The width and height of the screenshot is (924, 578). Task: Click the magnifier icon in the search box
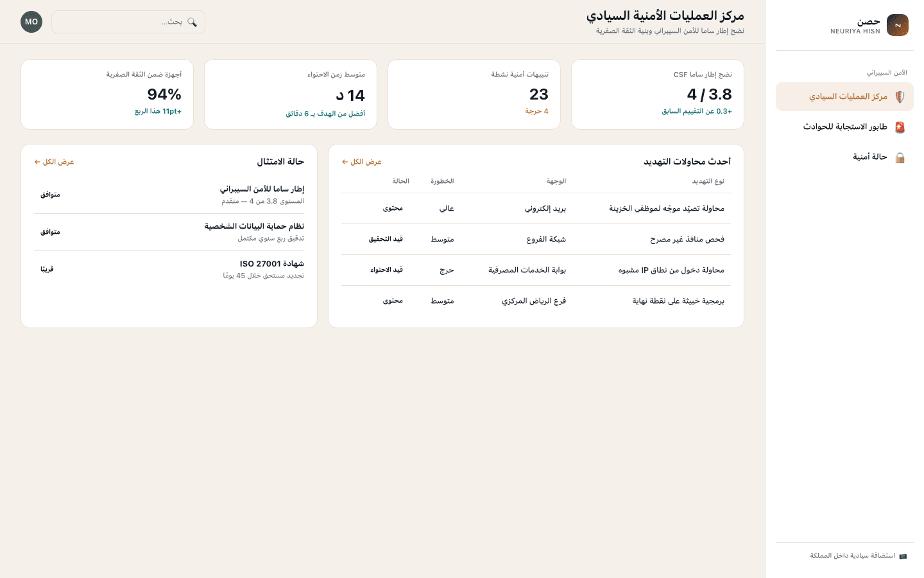192,22
